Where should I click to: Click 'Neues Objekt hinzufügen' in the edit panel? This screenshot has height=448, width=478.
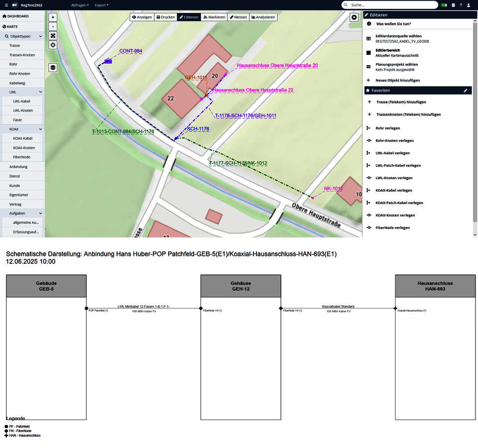[397, 80]
